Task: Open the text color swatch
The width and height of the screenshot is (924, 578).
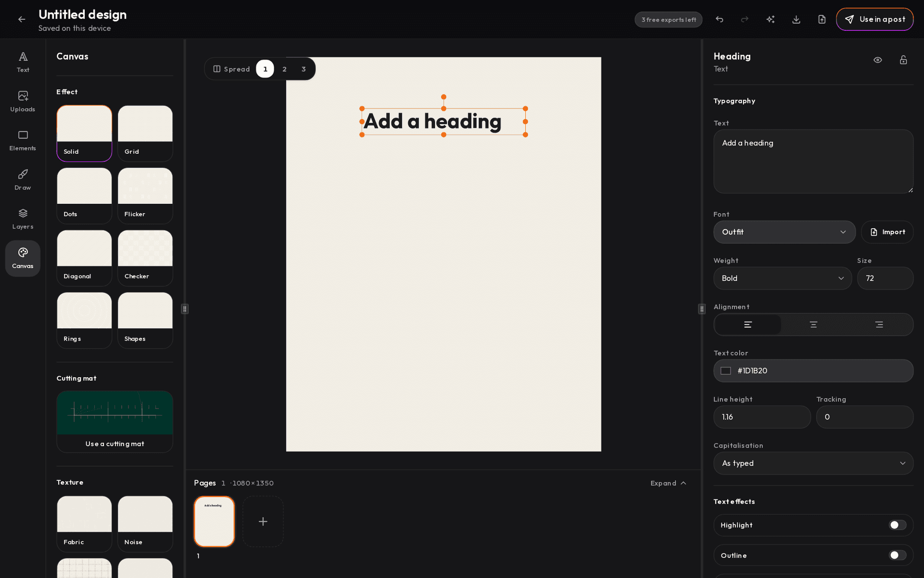Action: (x=726, y=371)
